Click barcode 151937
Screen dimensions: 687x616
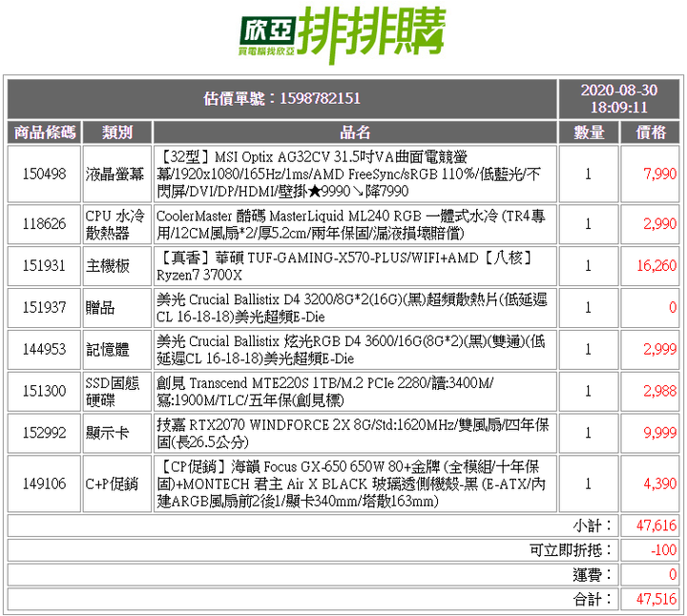pyautogui.click(x=44, y=307)
